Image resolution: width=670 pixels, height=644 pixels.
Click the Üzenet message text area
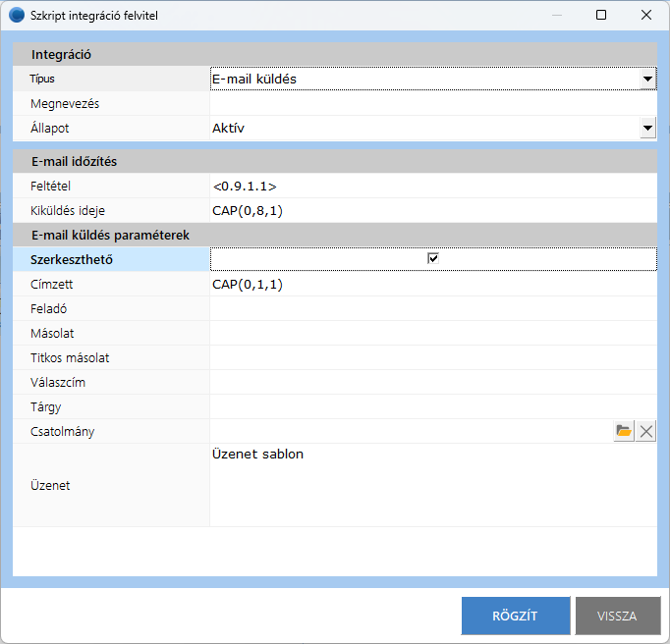click(x=432, y=485)
